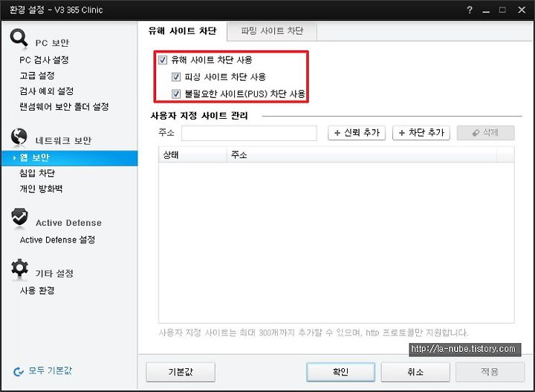Open 침입 차단 settings
Screen dimensions: 535x392
(x=37, y=173)
